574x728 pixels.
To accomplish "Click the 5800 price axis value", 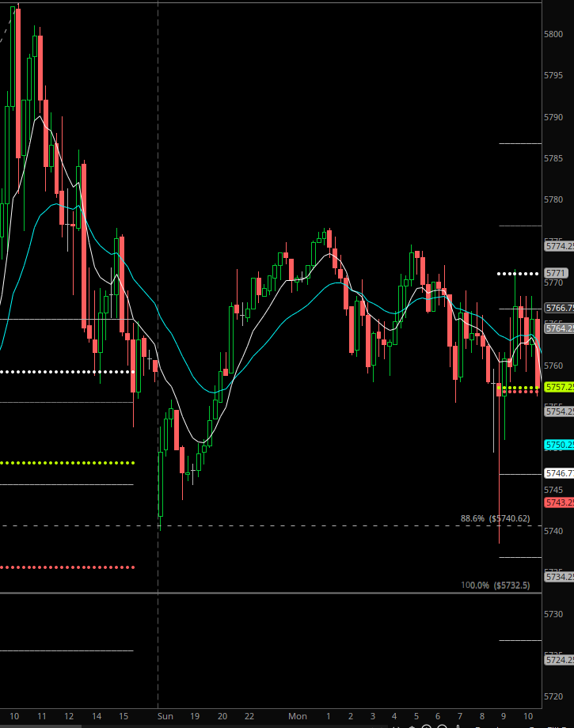I will pyautogui.click(x=553, y=34).
